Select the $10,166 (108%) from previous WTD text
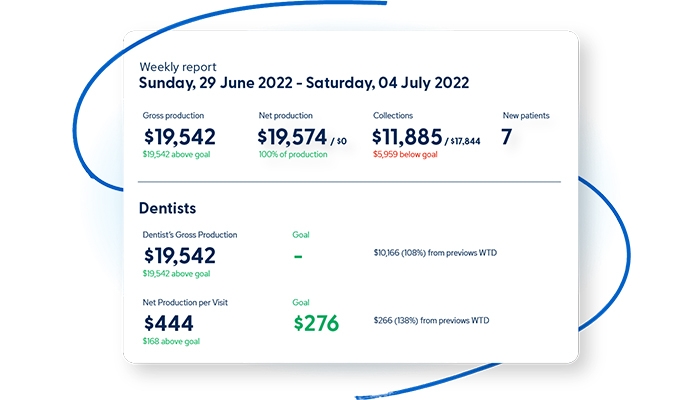 click(434, 253)
